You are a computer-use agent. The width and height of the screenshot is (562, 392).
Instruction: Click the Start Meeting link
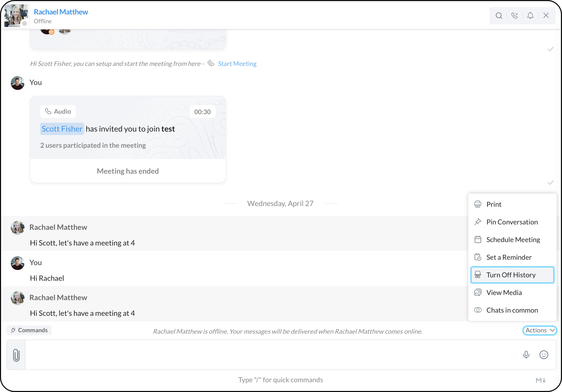point(237,64)
